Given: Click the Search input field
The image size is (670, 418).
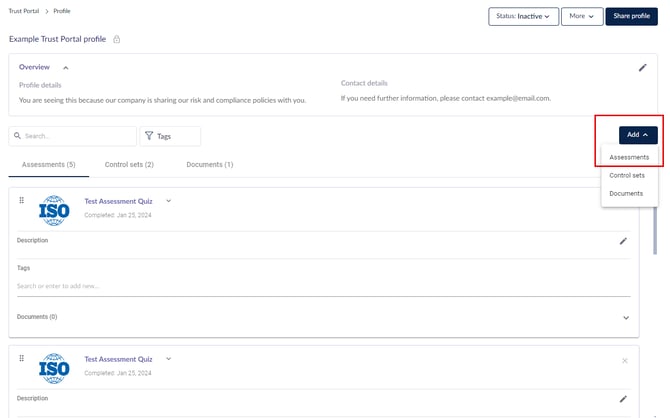Looking at the screenshot, I should [73, 136].
